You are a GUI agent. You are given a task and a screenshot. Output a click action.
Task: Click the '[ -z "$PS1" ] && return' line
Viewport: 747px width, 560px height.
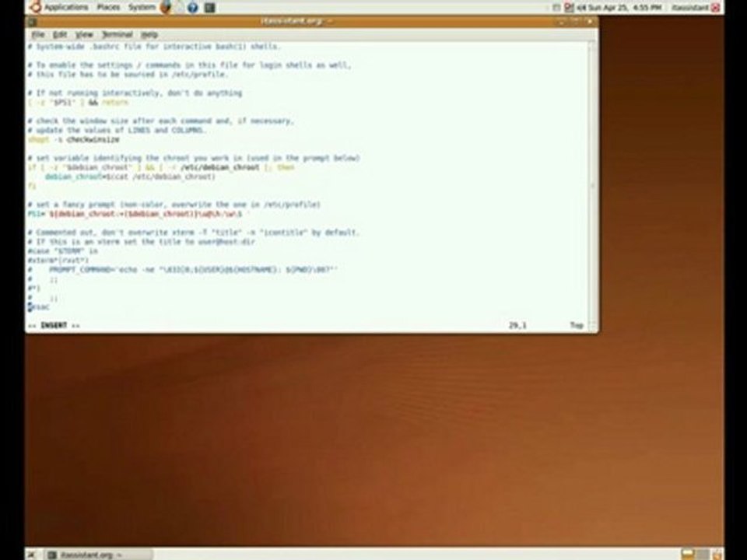pos(78,103)
